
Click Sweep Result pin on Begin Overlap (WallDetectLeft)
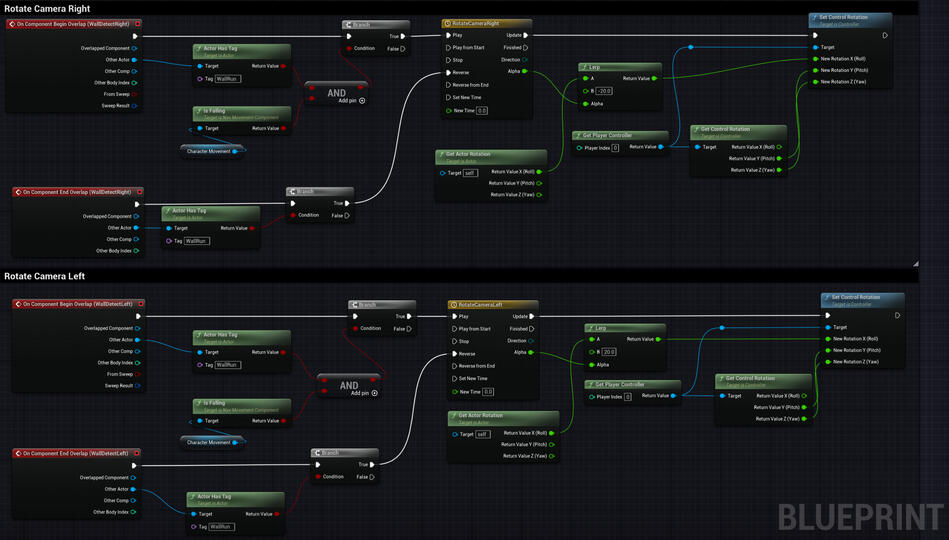pyautogui.click(x=137, y=385)
